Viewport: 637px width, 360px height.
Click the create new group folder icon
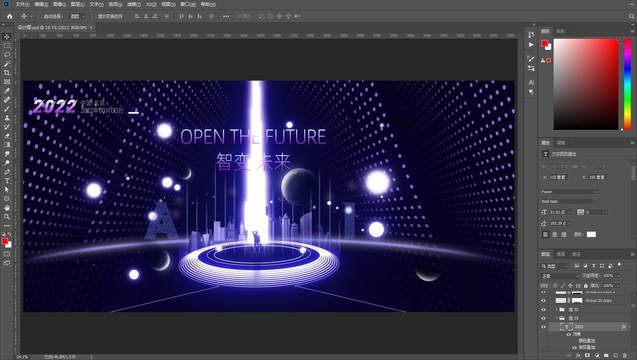606,356
